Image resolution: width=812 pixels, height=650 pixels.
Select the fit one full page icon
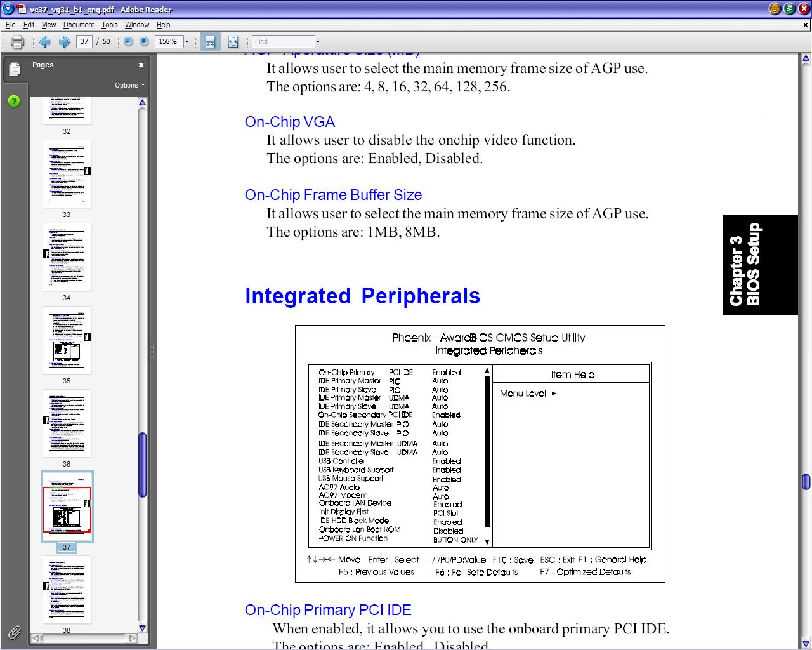pos(233,42)
